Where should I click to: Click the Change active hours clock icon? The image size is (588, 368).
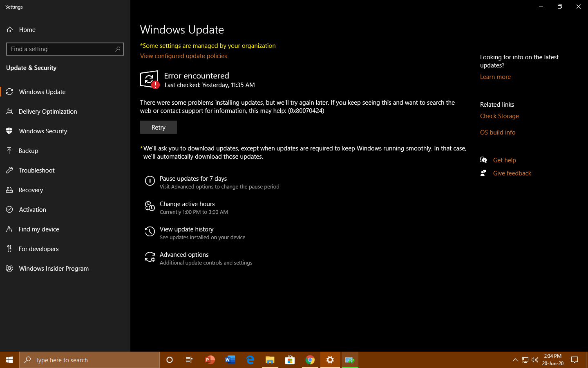(x=150, y=206)
